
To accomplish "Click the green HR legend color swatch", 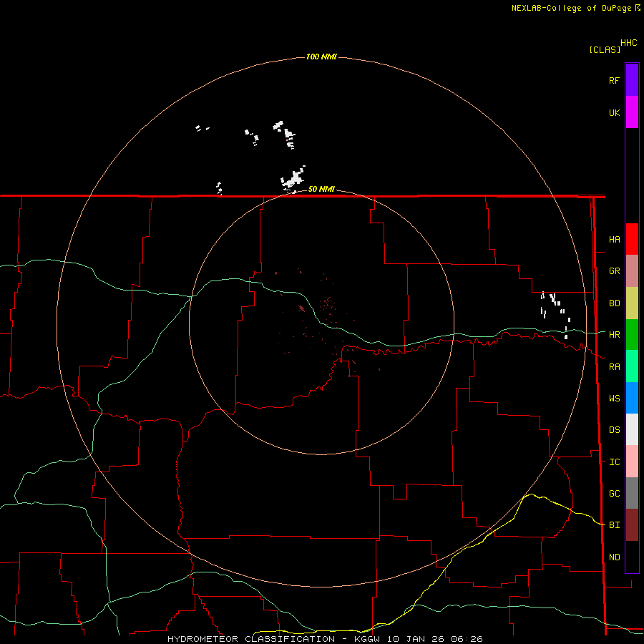I will pyautogui.click(x=632, y=335).
